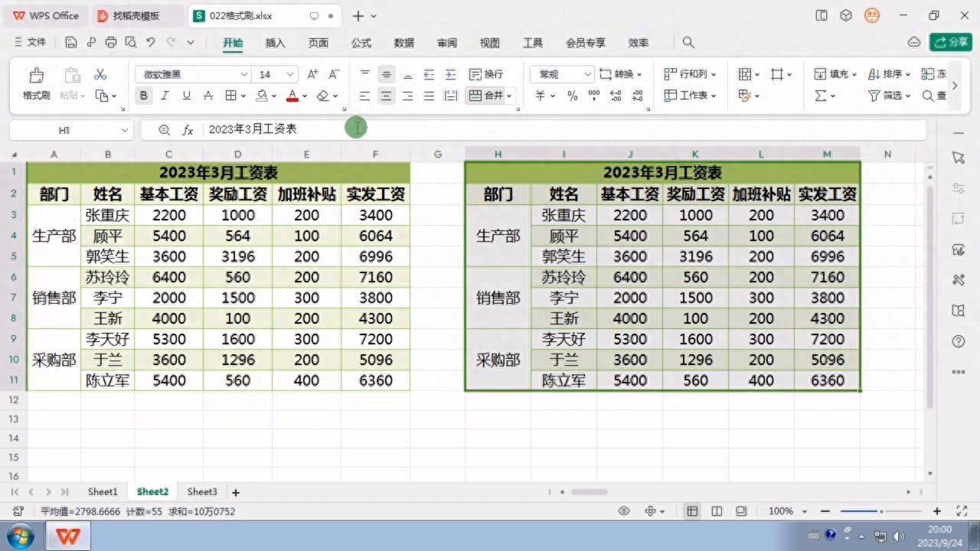
Task: Click the decrease decimal places icon
Action: click(637, 96)
